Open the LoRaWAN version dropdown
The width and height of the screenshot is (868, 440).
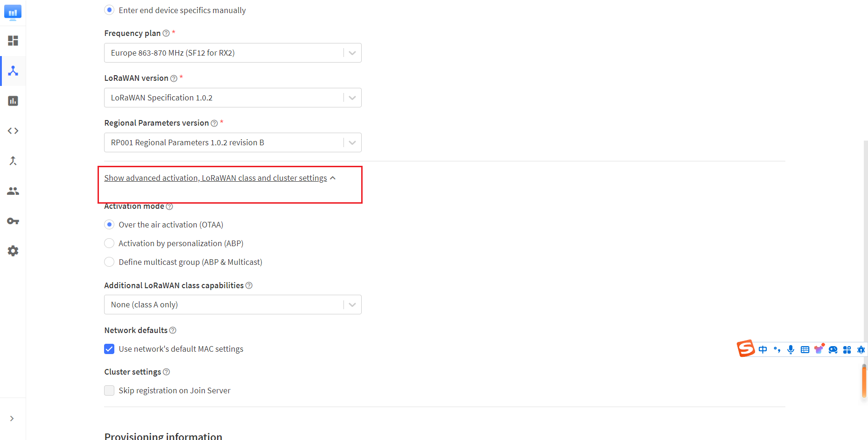tap(232, 98)
